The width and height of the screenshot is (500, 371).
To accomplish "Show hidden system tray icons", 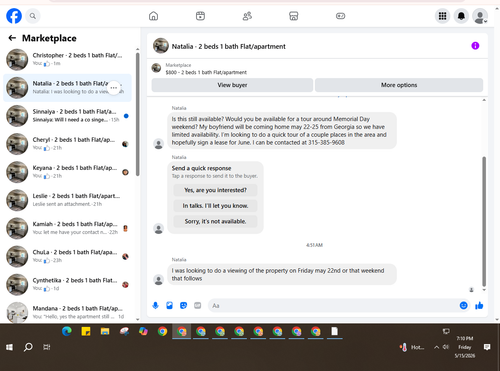I will coord(436,347).
